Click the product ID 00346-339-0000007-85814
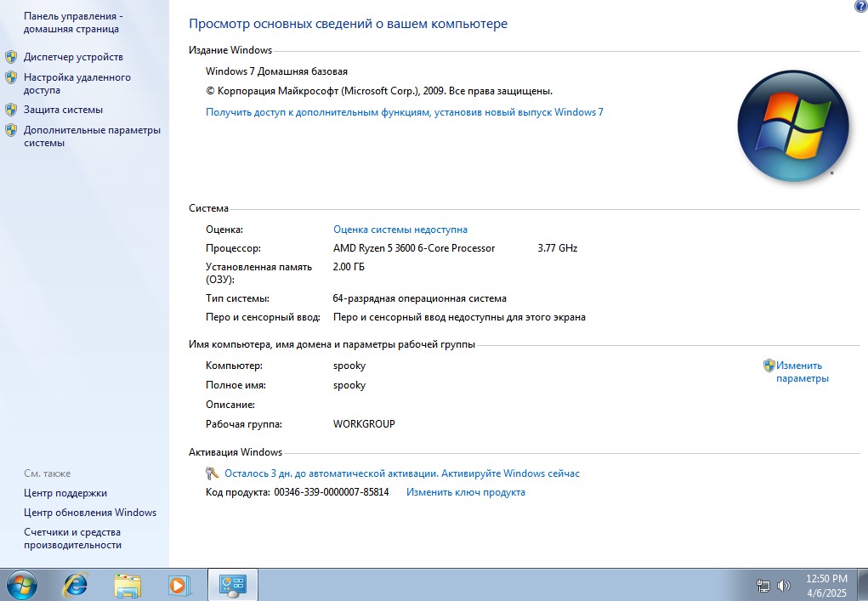The width and height of the screenshot is (868, 601). tap(332, 492)
